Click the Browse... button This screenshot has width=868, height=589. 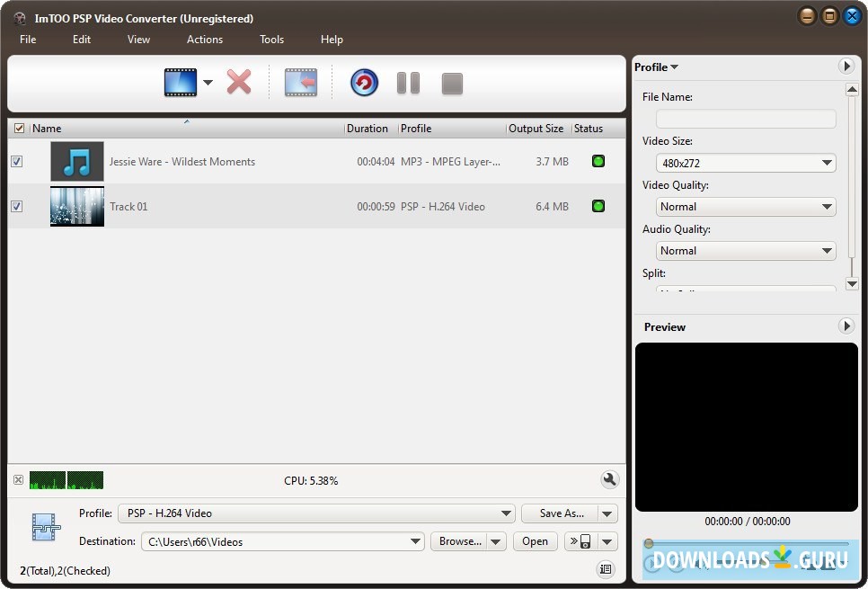(x=459, y=541)
